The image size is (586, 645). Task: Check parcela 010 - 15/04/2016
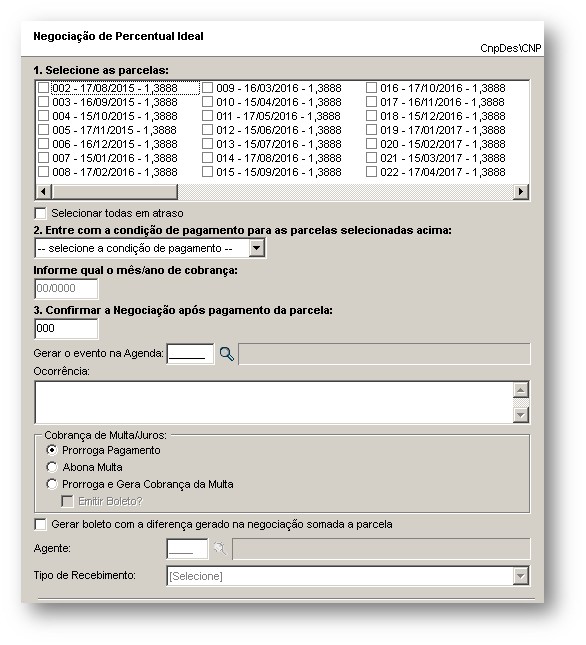click(x=207, y=102)
